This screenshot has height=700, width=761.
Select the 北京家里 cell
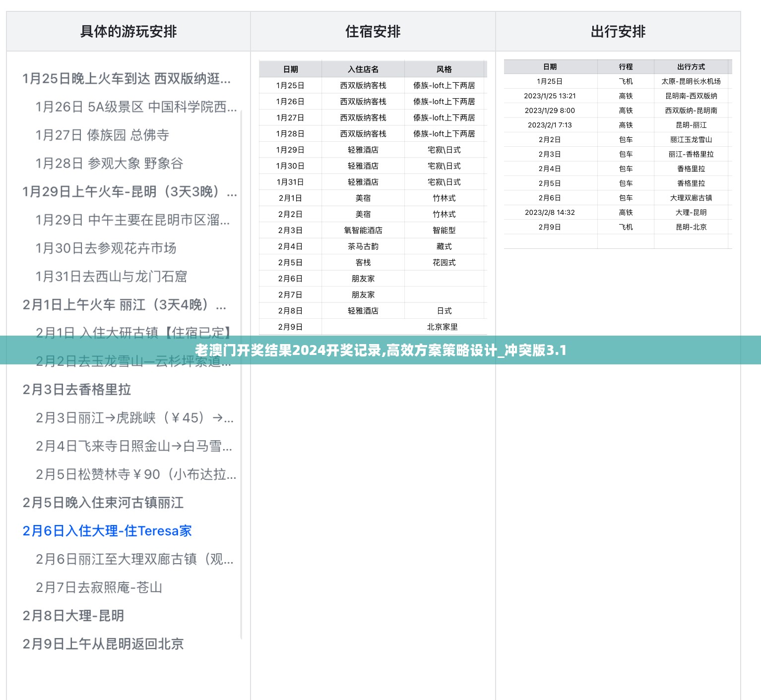443,327
